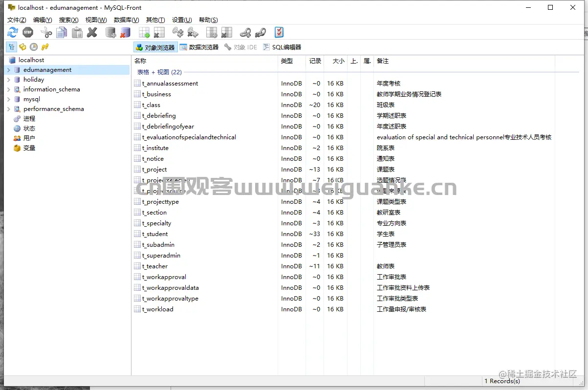Click the 1 Records(s) status bar text
This screenshot has height=390, width=588.
pos(502,381)
